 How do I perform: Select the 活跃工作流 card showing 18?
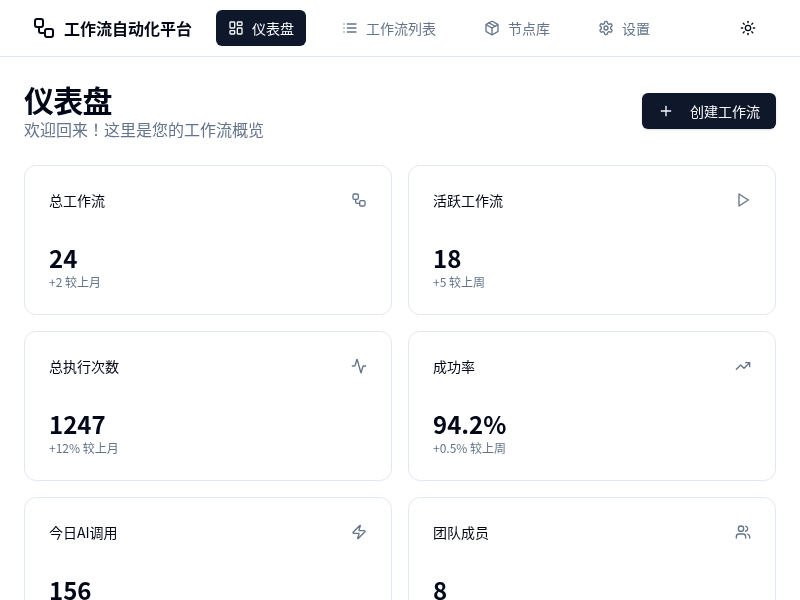(592, 240)
